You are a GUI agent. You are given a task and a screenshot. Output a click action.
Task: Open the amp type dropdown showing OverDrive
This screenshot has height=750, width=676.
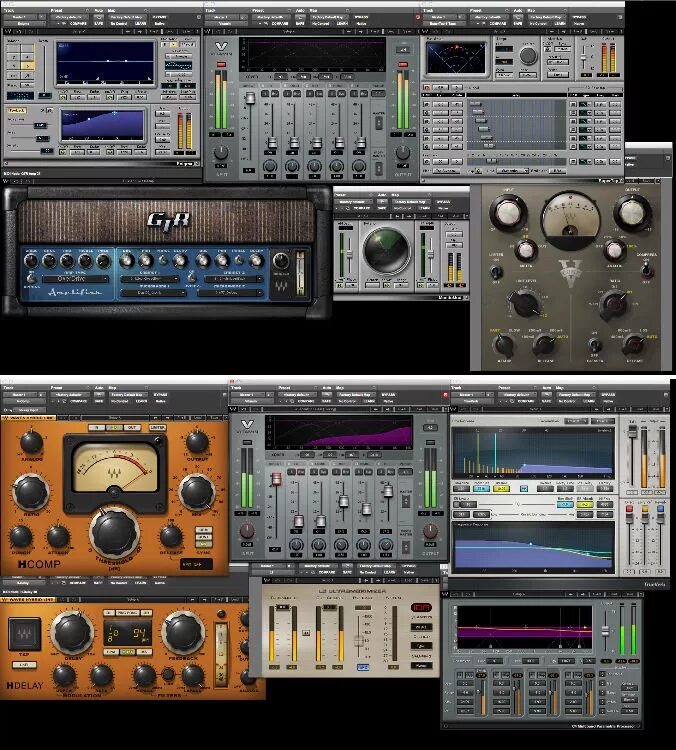click(x=76, y=279)
